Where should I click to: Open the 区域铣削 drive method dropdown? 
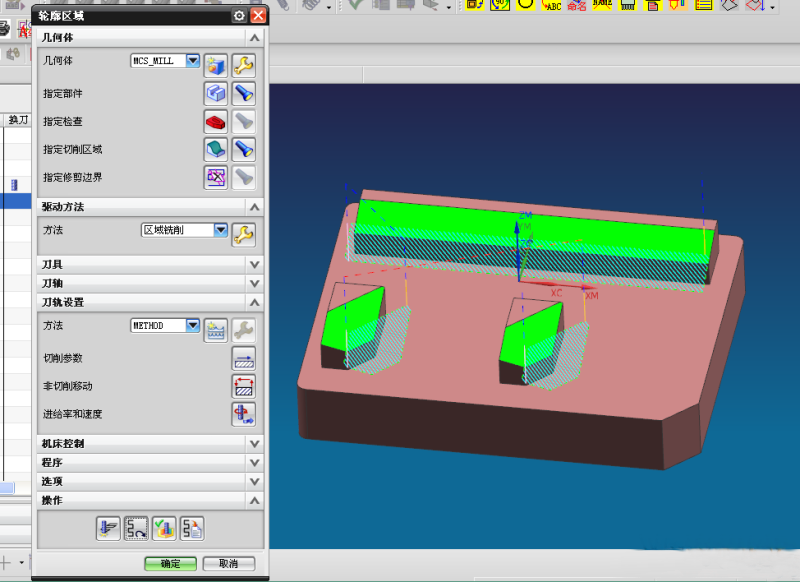click(221, 230)
